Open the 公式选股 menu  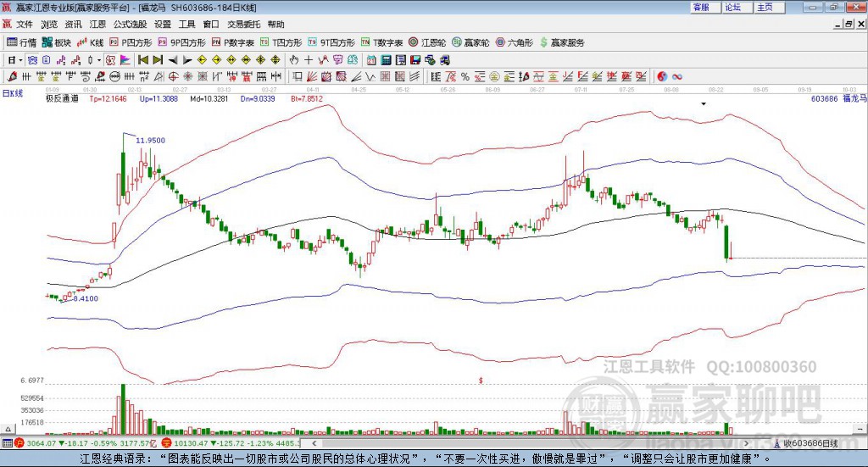tap(130, 25)
